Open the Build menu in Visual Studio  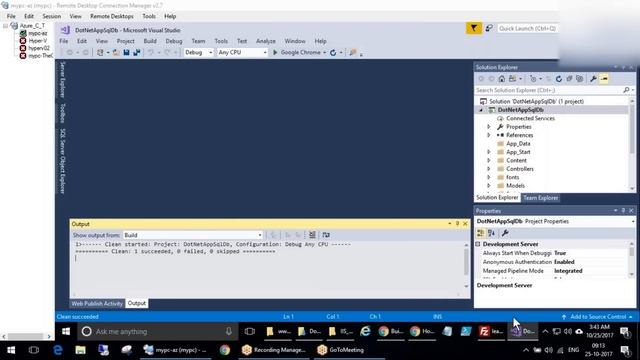150,41
